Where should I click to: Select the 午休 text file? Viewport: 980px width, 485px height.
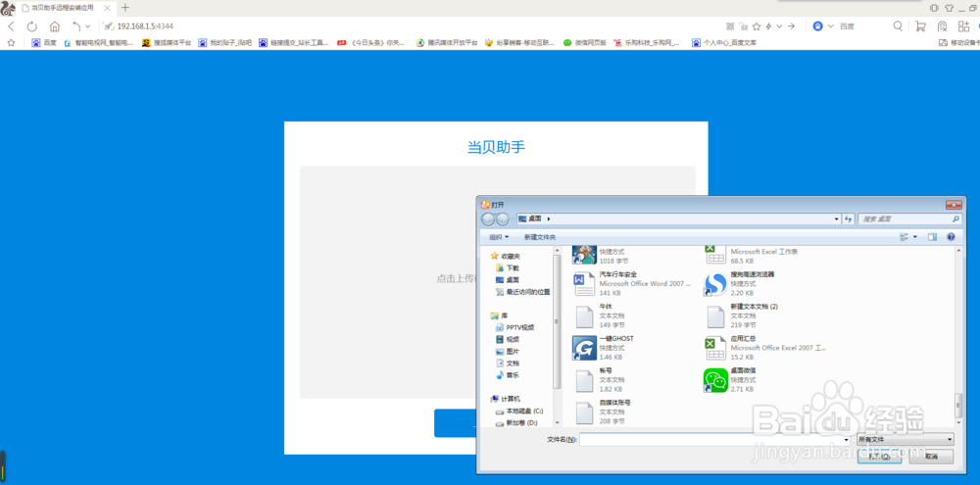click(600, 315)
